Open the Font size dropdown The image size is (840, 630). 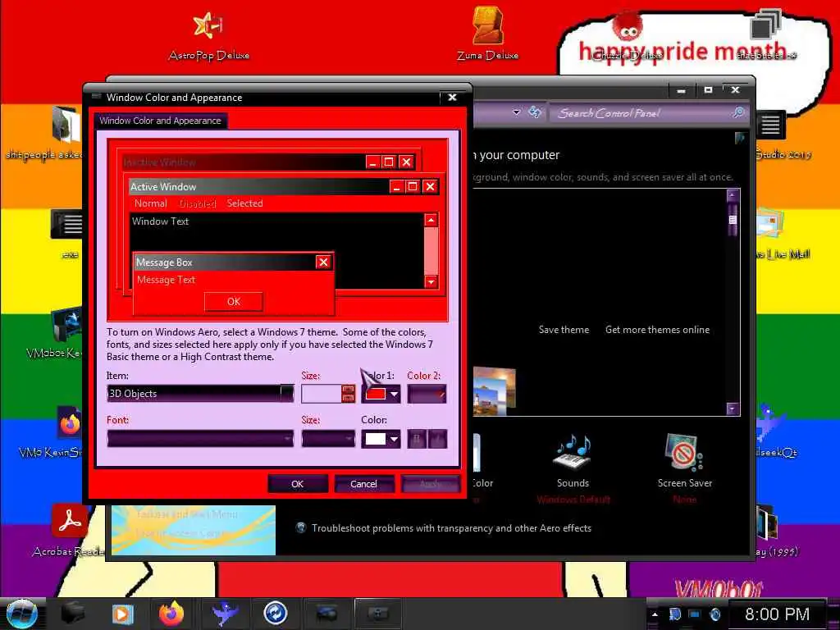328,439
